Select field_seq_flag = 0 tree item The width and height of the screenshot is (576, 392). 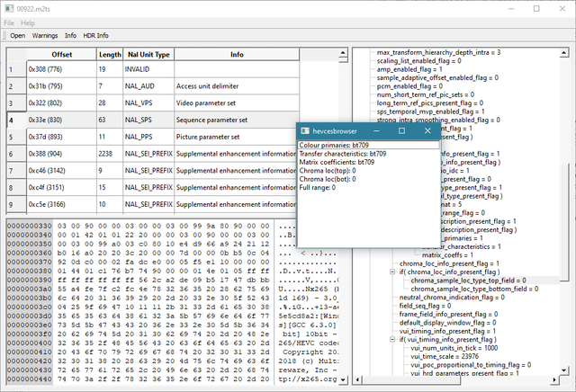[426, 306]
